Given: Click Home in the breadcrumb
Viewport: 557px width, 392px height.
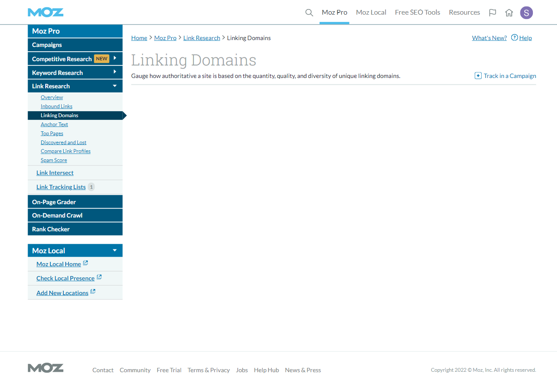Looking at the screenshot, I should [x=139, y=38].
